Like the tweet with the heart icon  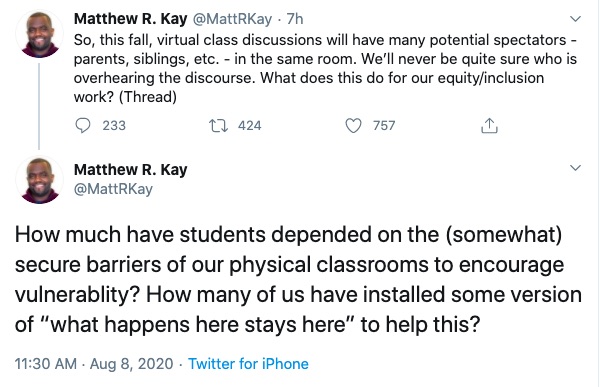(x=353, y=126)
